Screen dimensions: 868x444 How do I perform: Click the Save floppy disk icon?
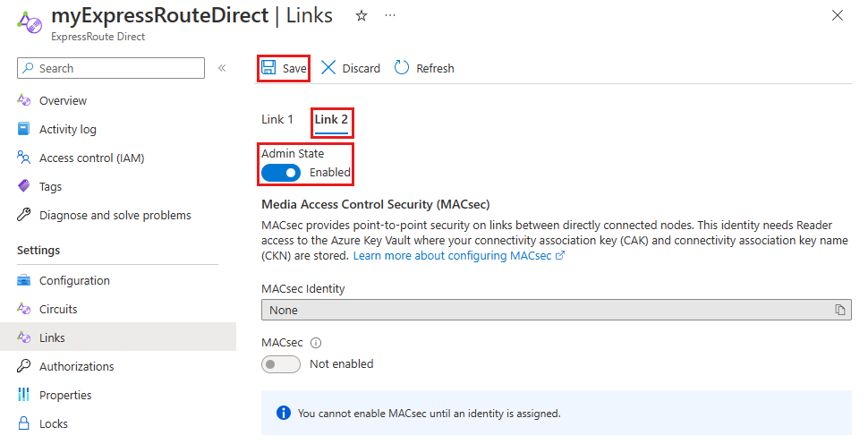[x=268, y=68]
